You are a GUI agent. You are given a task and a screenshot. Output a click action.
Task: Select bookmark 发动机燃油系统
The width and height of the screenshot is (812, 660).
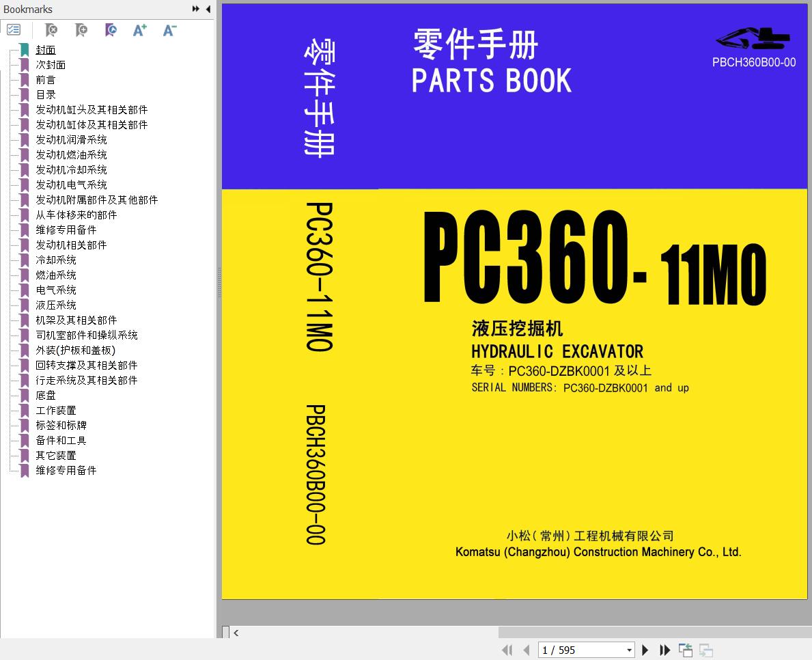click(x=71, y=155)
